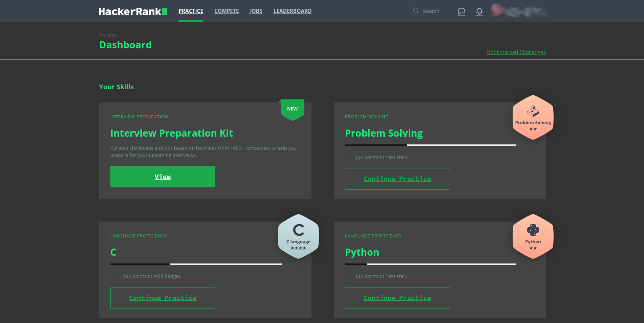This screenshot has width=644, height=323.
Task: Continue Practice for Problem Solving
Action: pos(397,179)
